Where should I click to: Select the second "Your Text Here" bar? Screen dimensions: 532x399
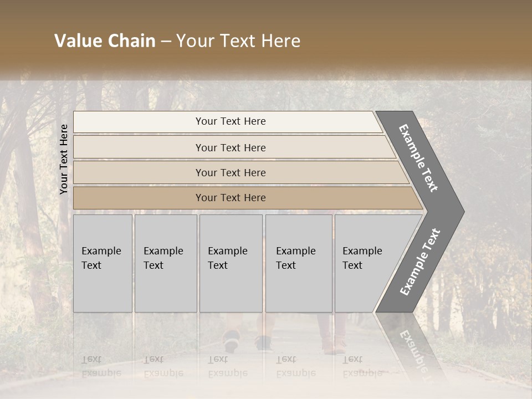[x=230, y=147]
